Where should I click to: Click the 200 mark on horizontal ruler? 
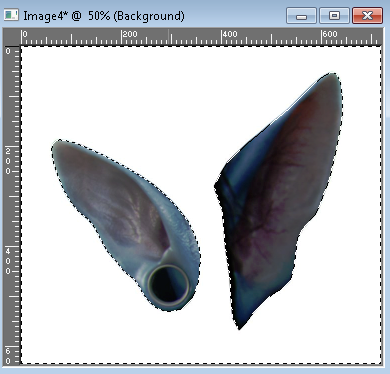coord(130,34)
